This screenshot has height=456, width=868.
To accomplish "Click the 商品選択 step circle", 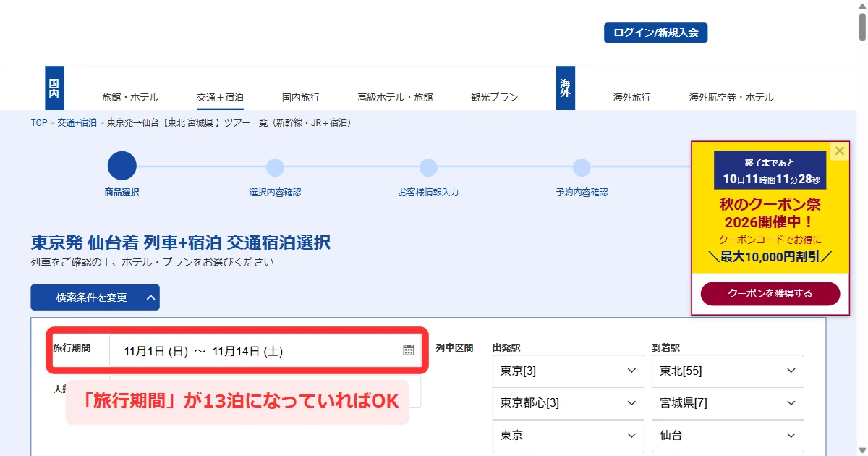I will 122,166.
